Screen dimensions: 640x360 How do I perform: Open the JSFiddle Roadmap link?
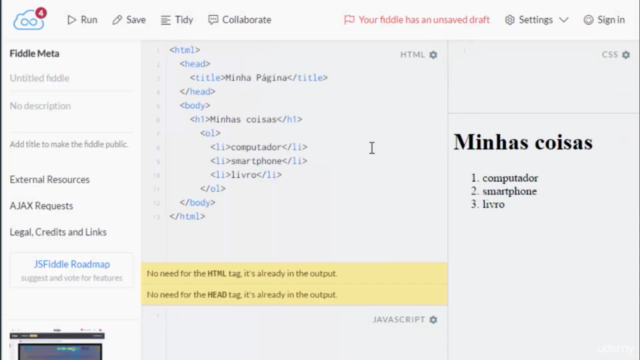(x=71, y=264)
